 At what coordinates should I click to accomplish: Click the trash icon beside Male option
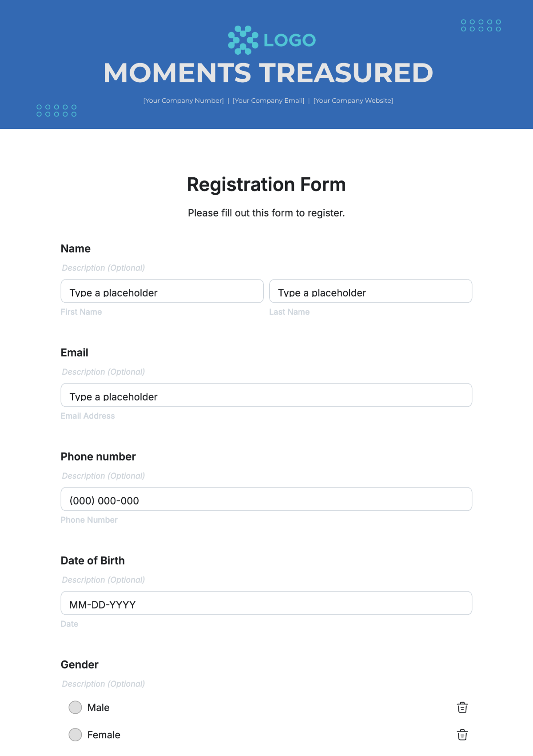coord(462,707)
